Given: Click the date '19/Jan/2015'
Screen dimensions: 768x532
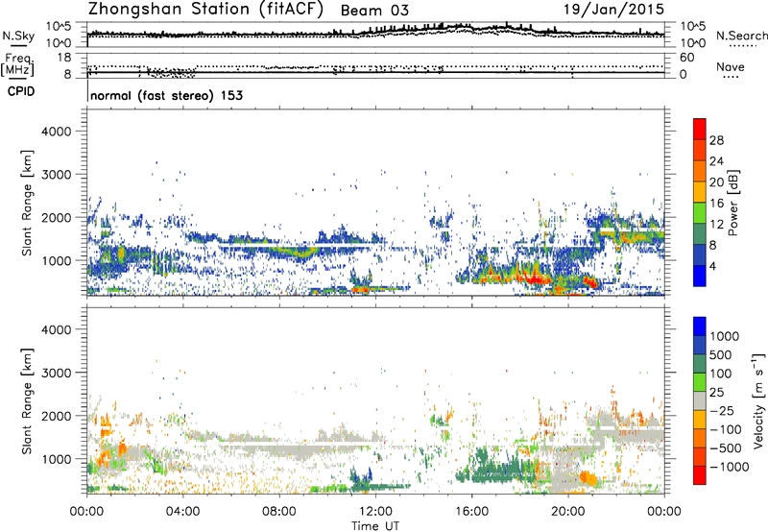Looking at the screenshot, I should (614, 10).
